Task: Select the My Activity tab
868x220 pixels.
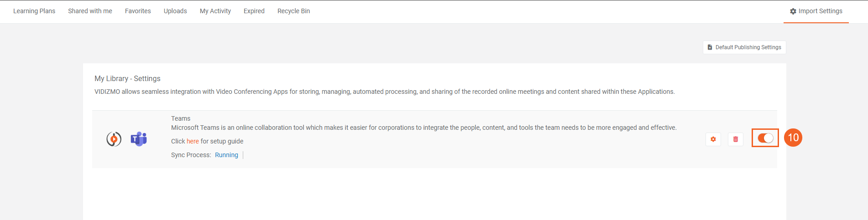Action: click(x=215, y=11)
